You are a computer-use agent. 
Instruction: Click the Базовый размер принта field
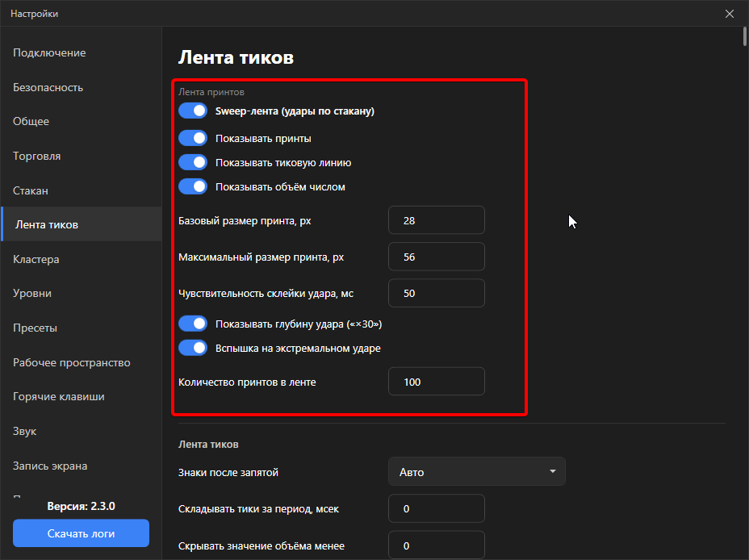(x=437, y=220)
